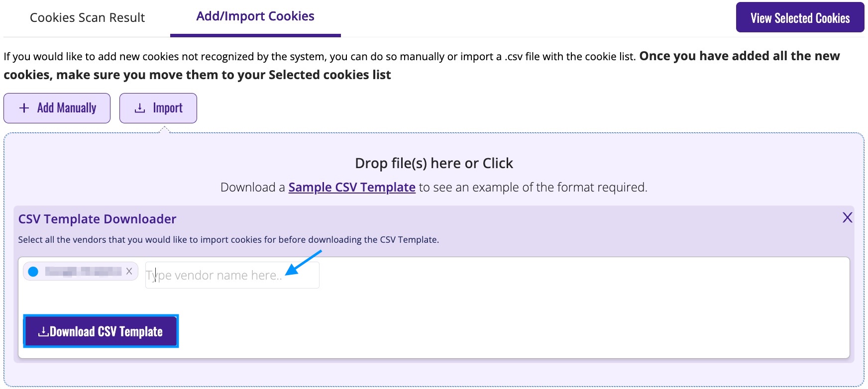Focus the Type vendor name here field
Viewport: 868px width, 389px height.
pos(232,275)
